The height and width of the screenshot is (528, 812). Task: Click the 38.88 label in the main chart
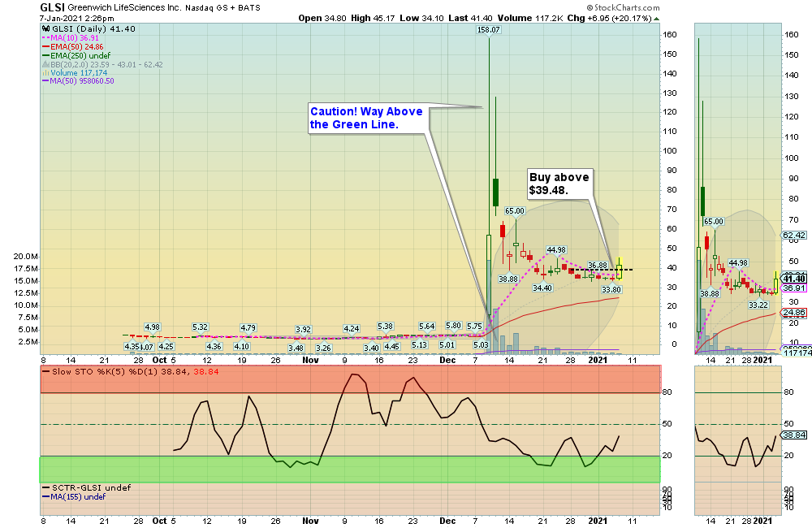[508, 279]
